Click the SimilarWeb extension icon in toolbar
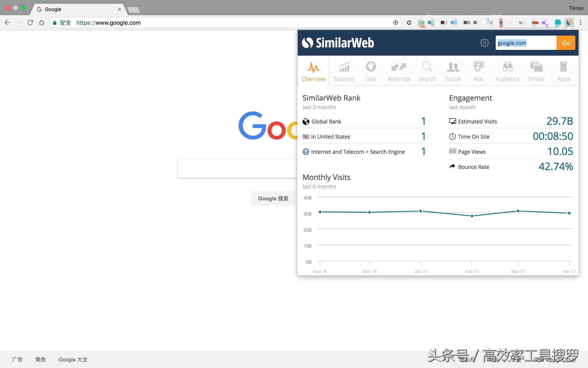Screen dimensions: 588x368 tap(569, 23)
